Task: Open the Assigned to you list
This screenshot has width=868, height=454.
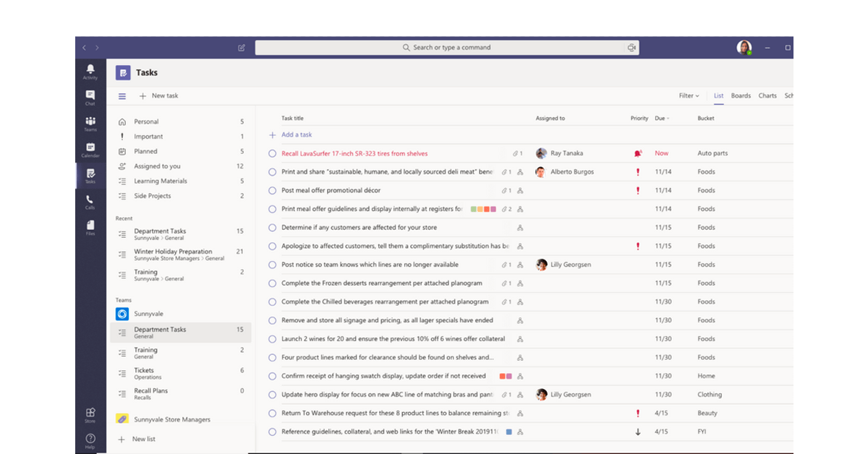Action: pos(181,166)
